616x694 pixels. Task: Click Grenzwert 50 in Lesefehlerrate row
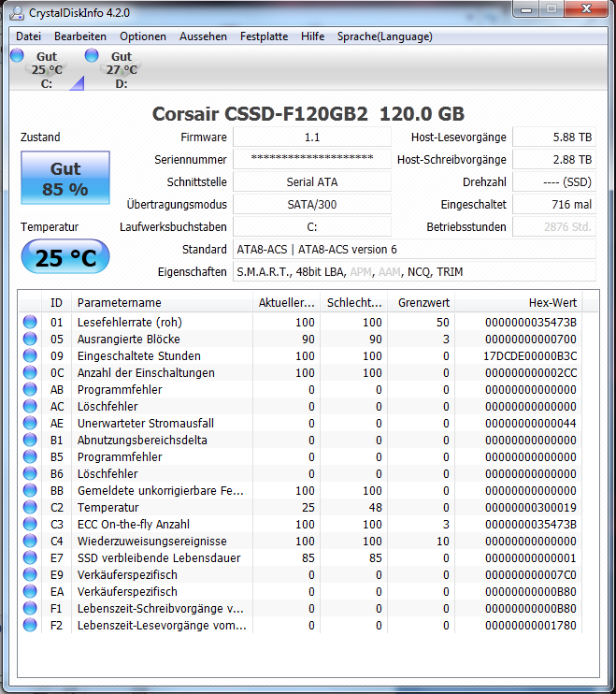(443, 322)
